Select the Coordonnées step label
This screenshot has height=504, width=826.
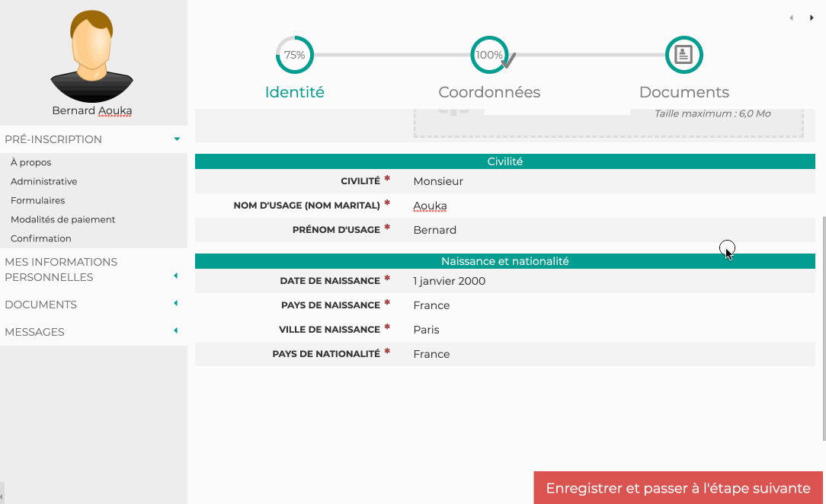pyautogui.click(x=489, y=92)
